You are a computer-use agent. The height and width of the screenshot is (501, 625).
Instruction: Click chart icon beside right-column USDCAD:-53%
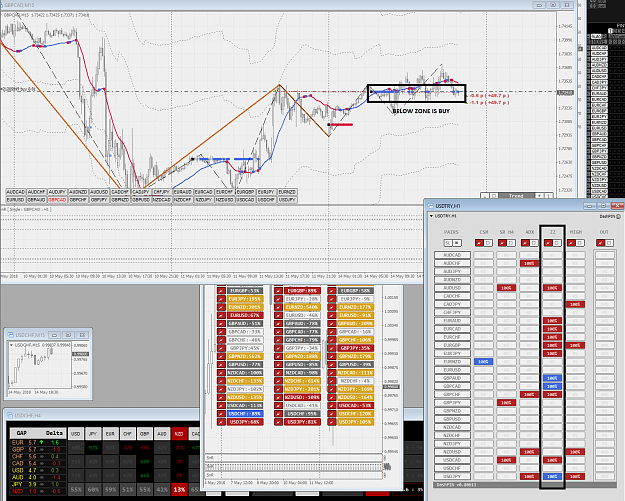[x=332, y=405]
